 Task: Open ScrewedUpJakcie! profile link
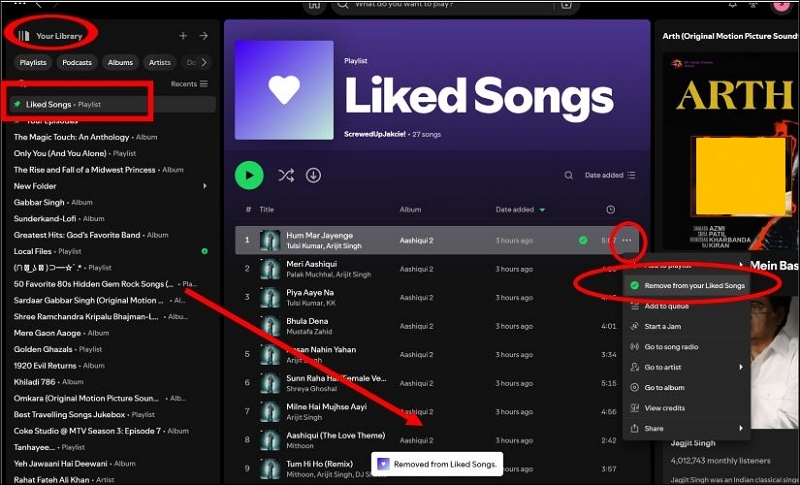pyautogui.click(x=375, y=134)
